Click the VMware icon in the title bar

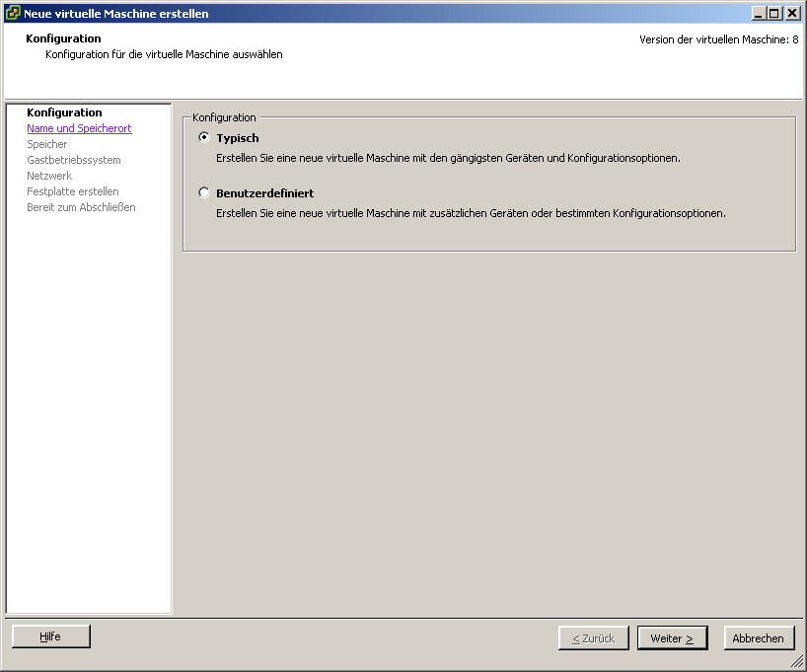(13, 14)
